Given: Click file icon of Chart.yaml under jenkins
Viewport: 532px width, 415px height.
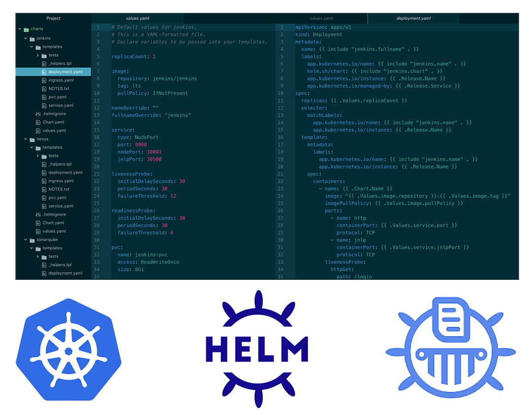Looking at the screenshot, I should coord(38,122).
